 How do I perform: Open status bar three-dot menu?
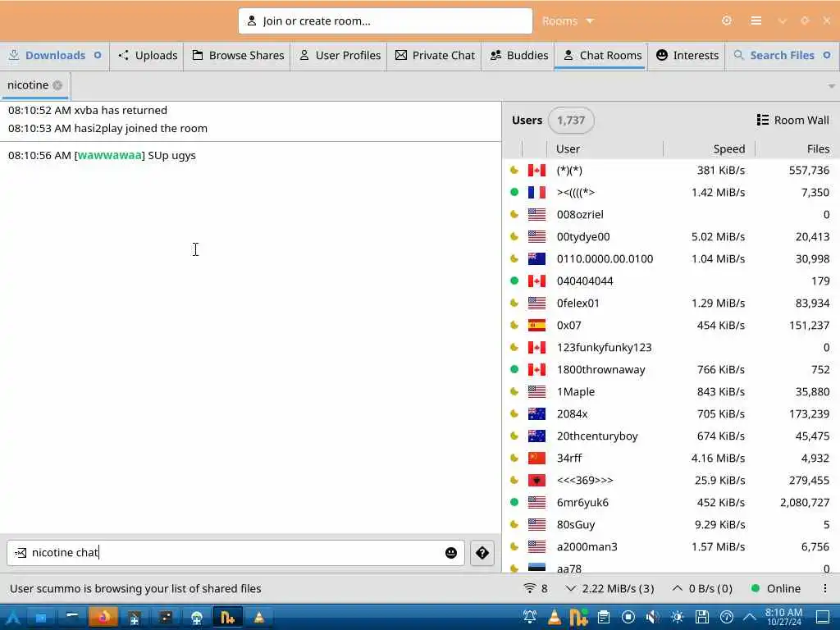(825, 589)
